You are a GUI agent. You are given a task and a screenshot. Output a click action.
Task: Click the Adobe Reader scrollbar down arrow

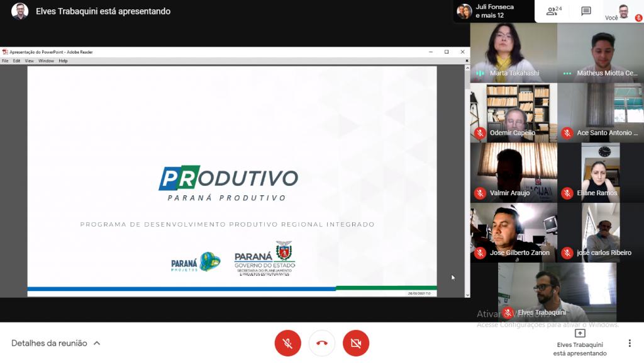[x=467, y=295]
